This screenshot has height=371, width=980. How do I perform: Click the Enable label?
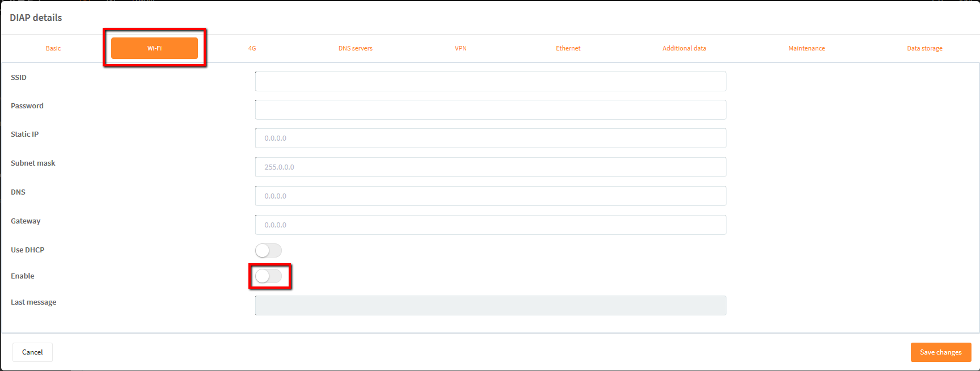[x=23, y=276]
